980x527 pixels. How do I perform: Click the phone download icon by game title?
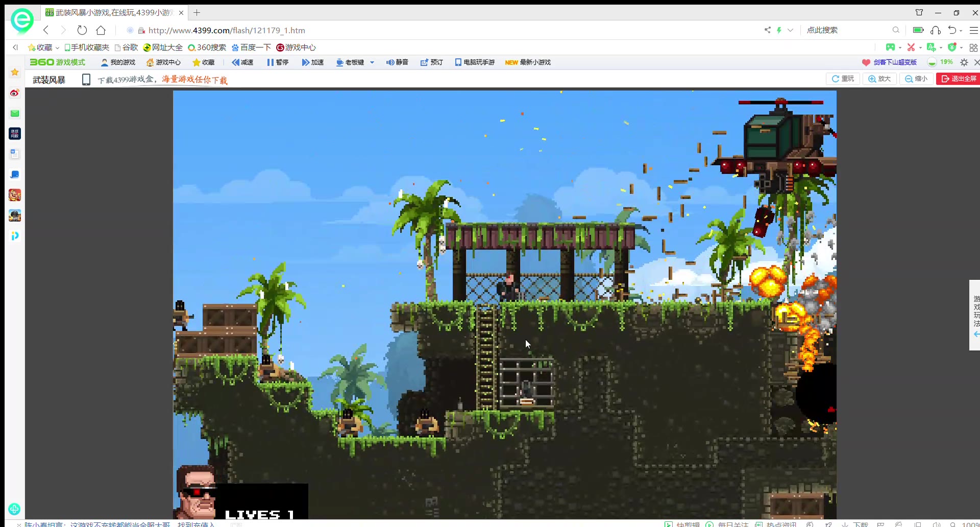[x=86, y=80]
